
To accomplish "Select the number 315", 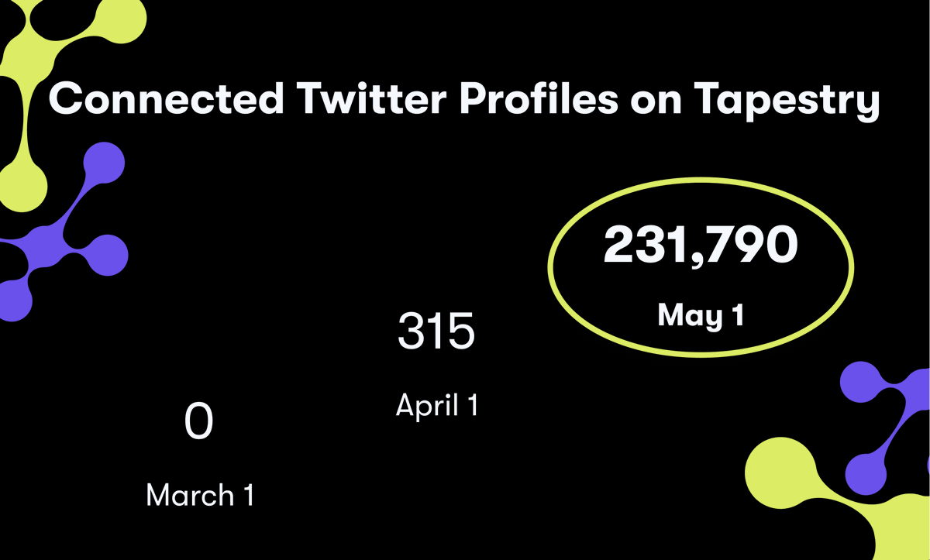I will [x=436, y=331].
